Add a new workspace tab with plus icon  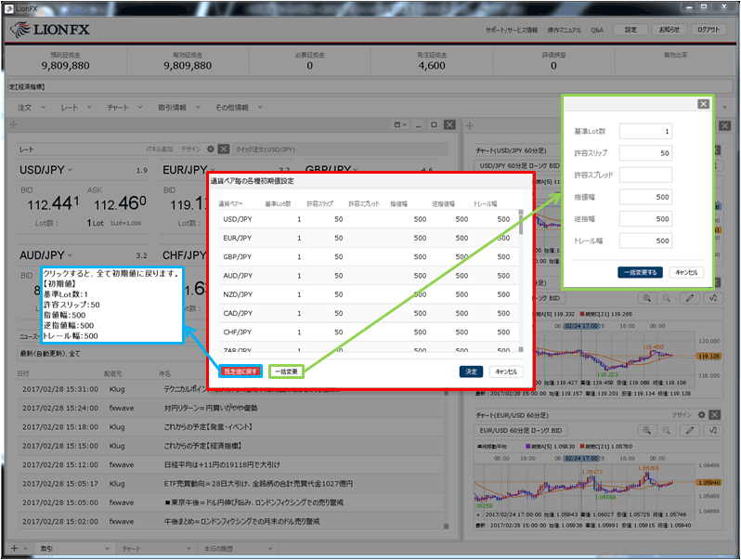tap(14, 548)
